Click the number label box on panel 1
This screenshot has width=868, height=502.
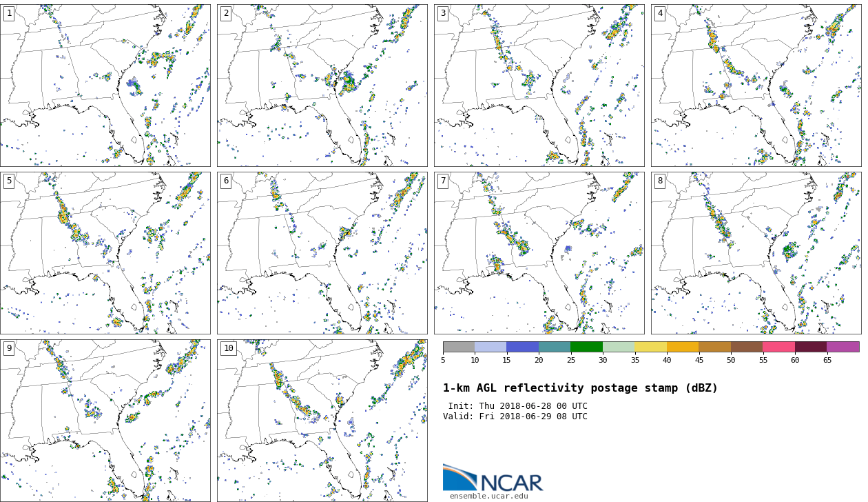coord(9,14)
